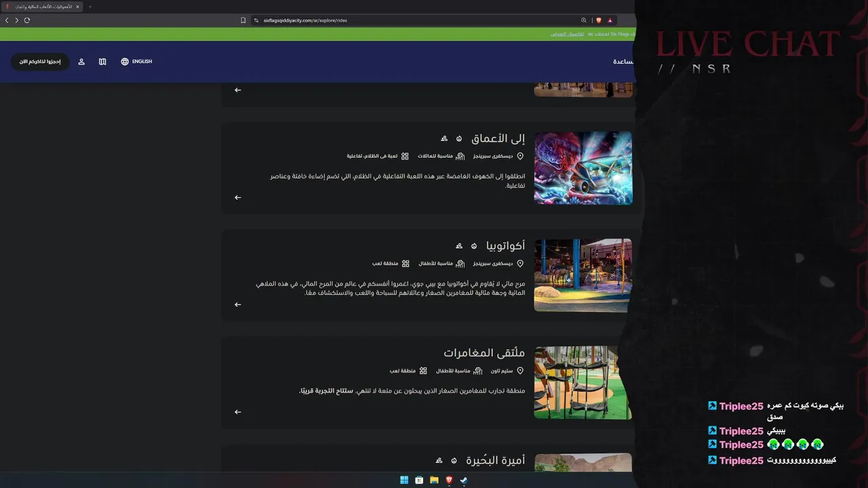Image resolution: width=868 pixels, height=488 pixels.
Task: Open the arrow link of ملتقى المغامرات card
Action: tap(237, 411)
